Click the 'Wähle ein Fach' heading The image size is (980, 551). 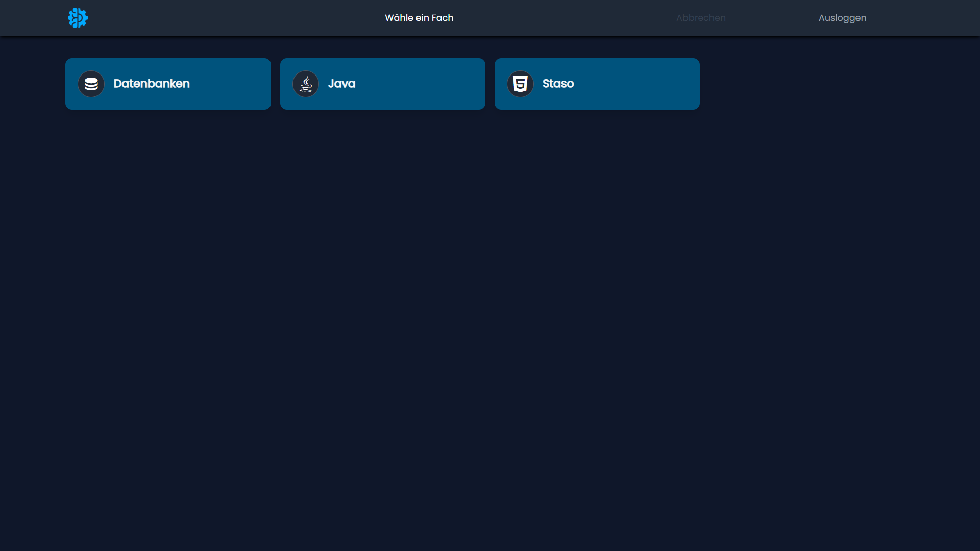pos(419,18)
